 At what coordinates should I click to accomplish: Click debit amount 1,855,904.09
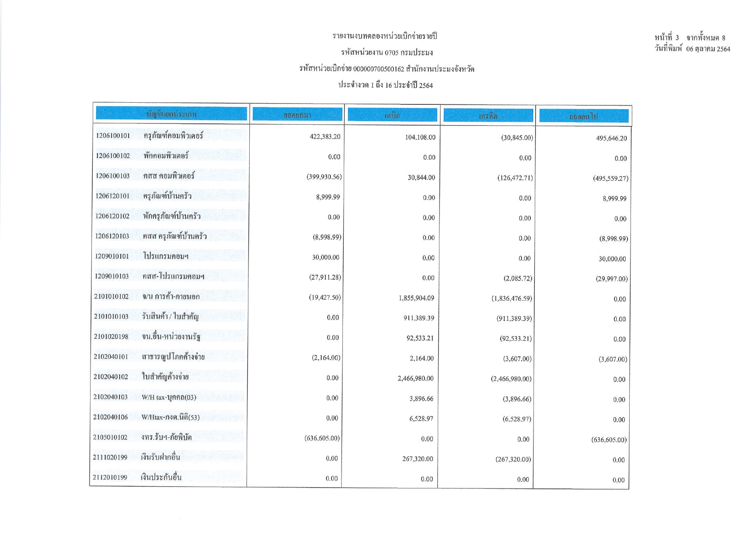pyautogui.click(x=416, y=298)
